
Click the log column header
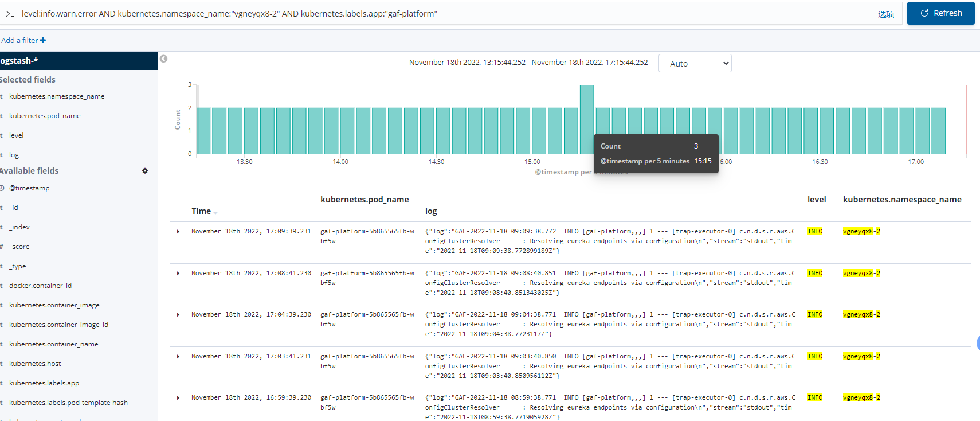pyautogui.click(x=431, y=212)
